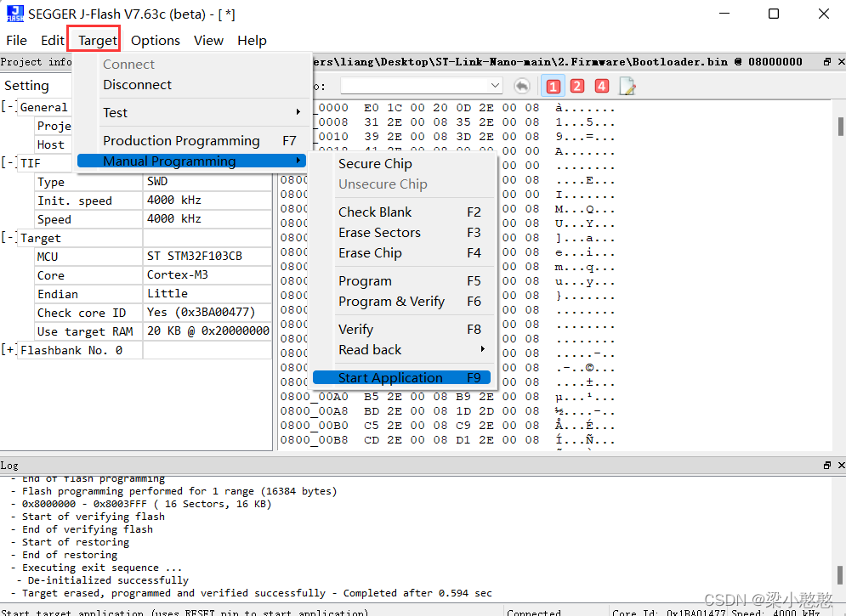Choose Check Blank option

coord(401,212)
